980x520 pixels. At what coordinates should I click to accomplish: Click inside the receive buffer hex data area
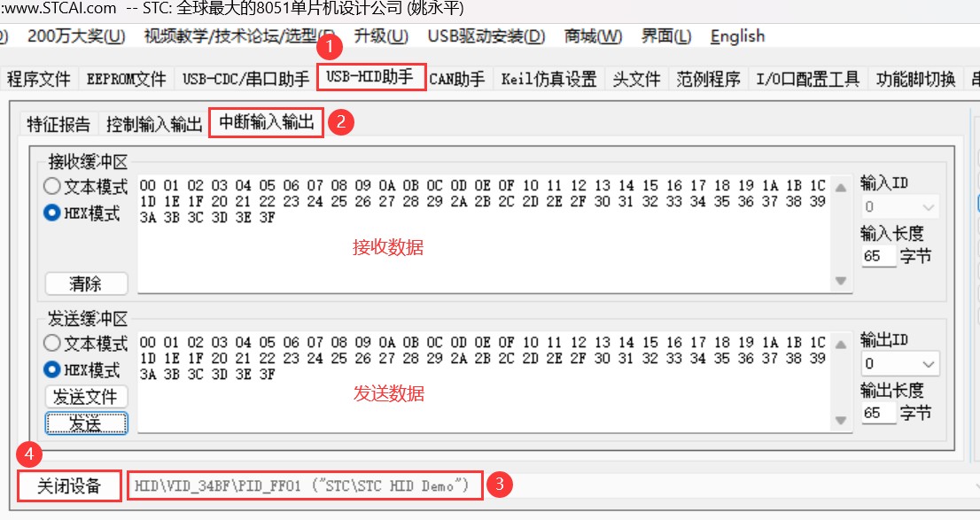(x=485, y=234)
